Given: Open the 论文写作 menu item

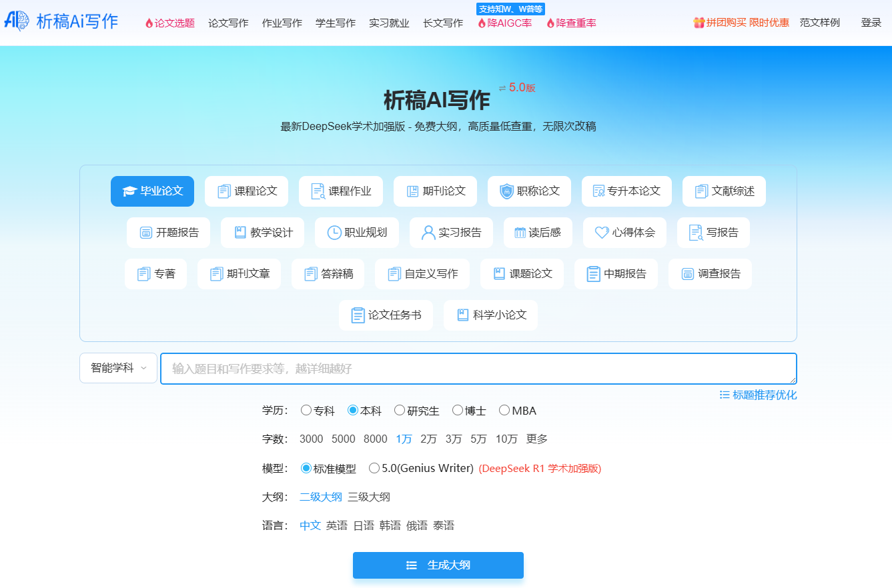Looking at the screenshot, I should pyautogui.click(x=228, y=23).
